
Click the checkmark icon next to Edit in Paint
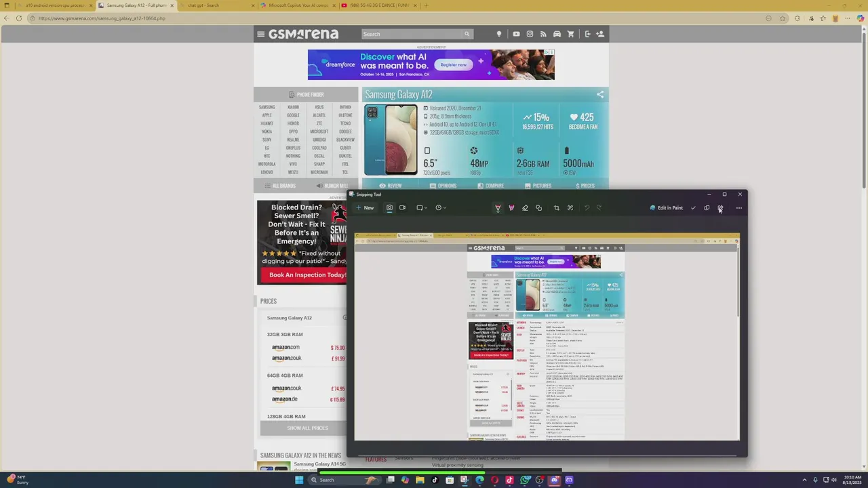coord(693,208)
